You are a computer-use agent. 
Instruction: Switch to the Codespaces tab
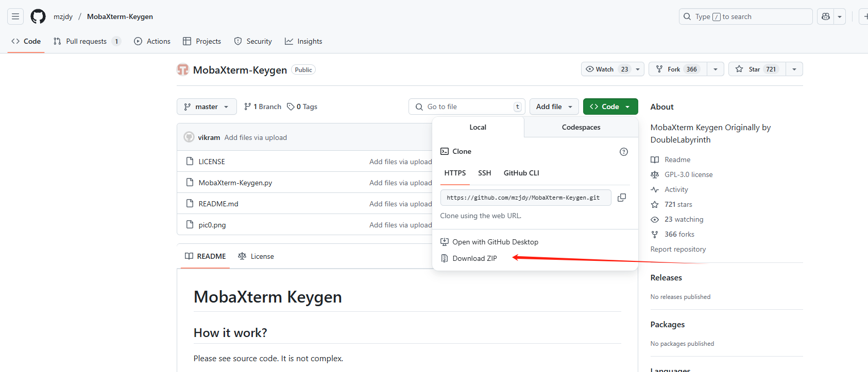pos(581,127)
